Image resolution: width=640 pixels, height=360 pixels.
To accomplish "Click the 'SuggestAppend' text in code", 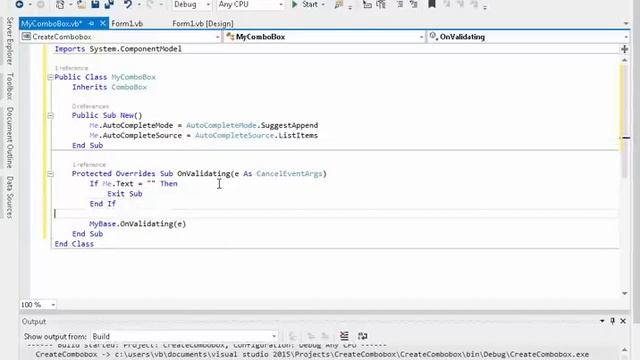I will point(289,126).
